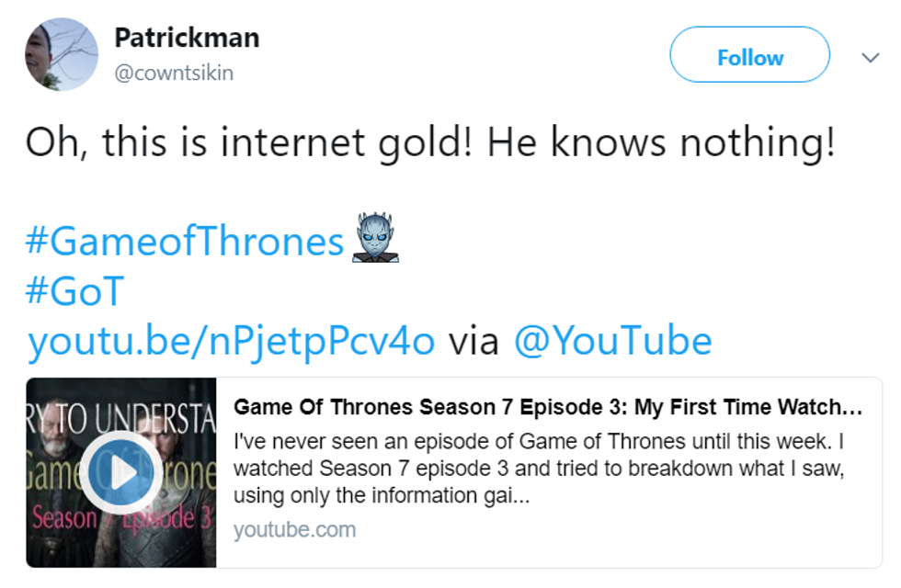Open the #GameofThrones hashtag
The height and width of the screenshot is (588, 901).
tap(185, 241)
